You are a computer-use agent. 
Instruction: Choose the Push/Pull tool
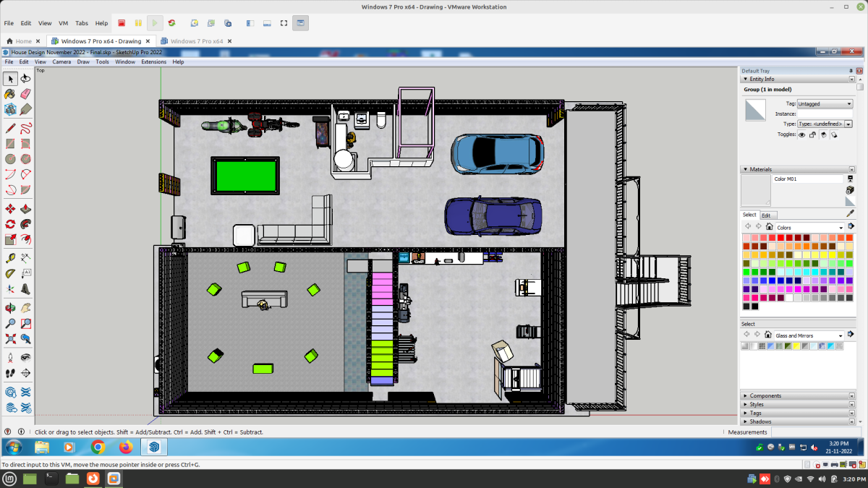26,209
